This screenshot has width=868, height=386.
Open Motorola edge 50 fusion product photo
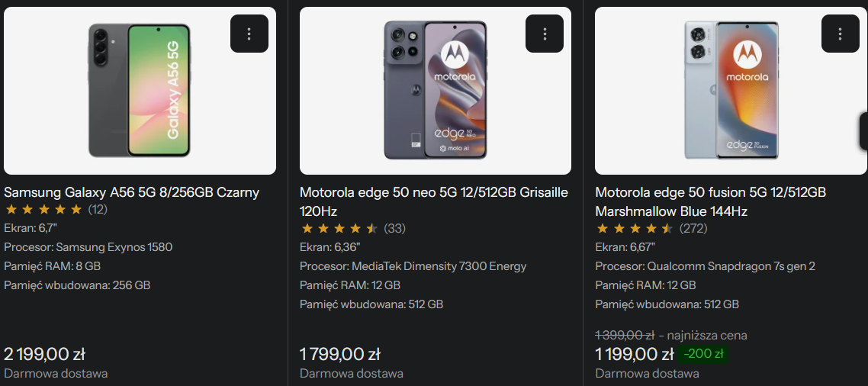(731, 91)
